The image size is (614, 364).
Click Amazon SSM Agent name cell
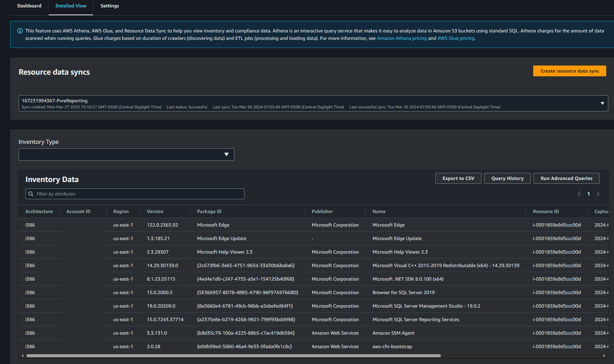(x=394, y=333)
